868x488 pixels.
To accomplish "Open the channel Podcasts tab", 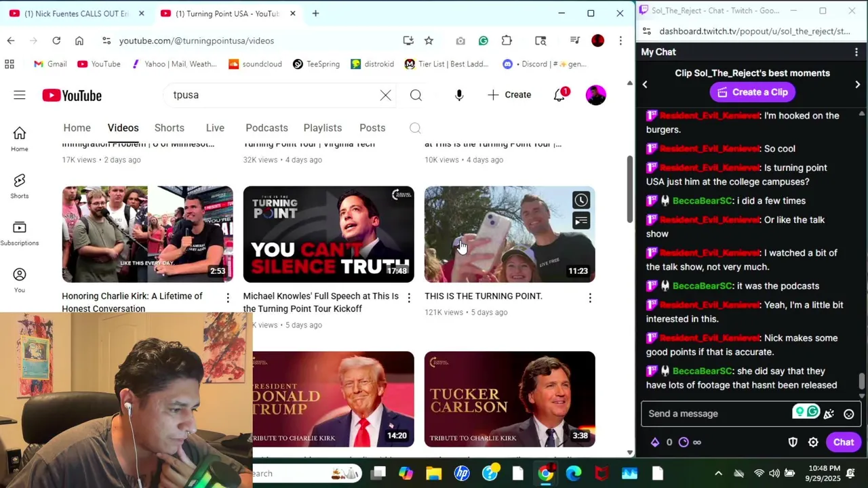I will (x=267, y=127).
